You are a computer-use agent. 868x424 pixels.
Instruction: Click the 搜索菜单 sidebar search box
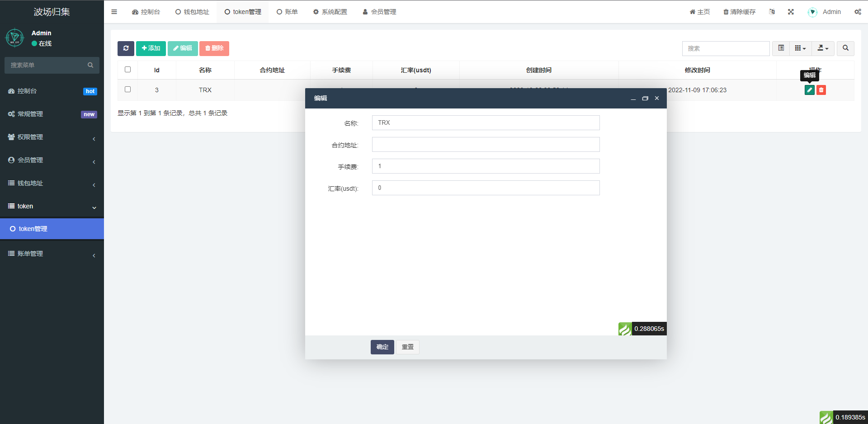coord(47,65)
